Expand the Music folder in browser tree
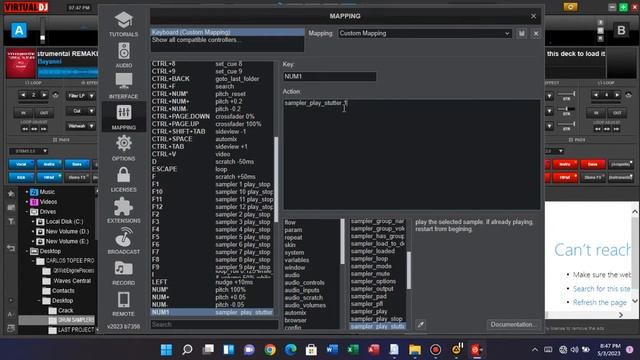Image resolution: width=640 pixels, height=360 pixels. point(27,192)
